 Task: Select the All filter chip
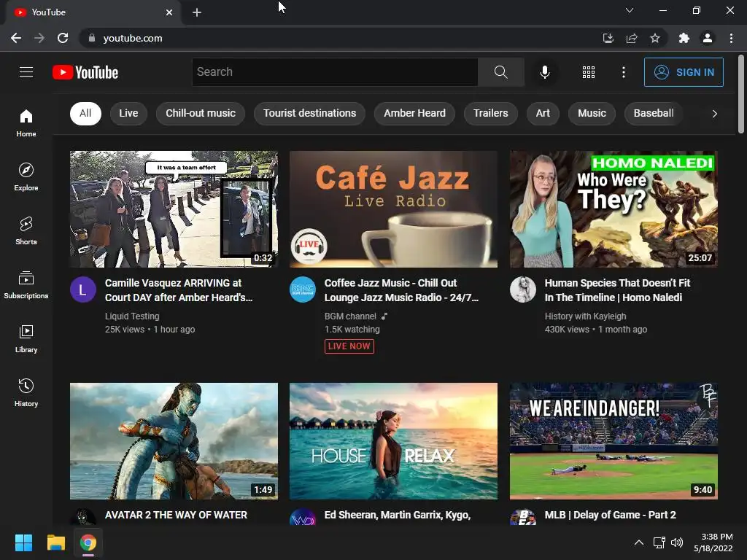pyautogui.click(x=86, y=113)
